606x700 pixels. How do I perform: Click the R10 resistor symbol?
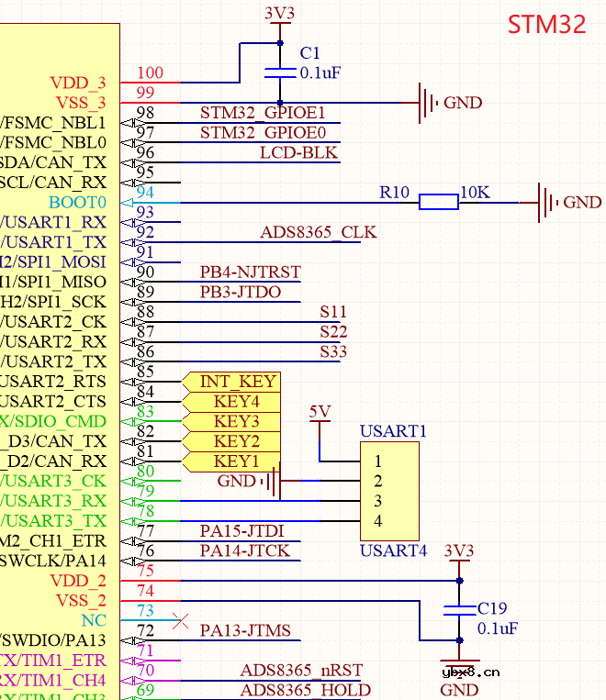(438, 202)
